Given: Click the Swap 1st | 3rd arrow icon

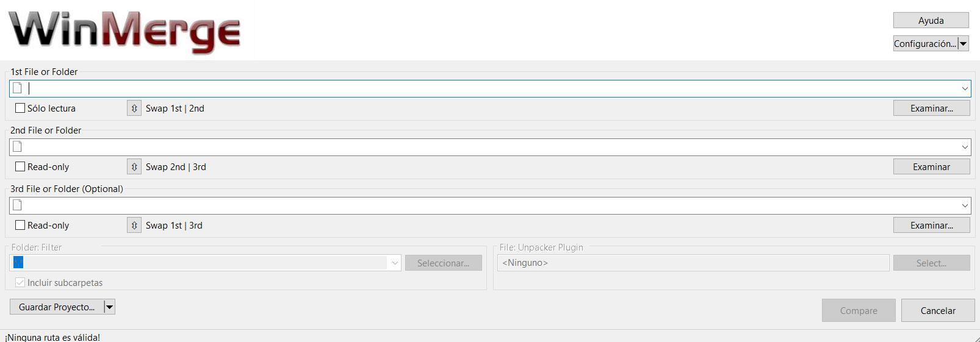Looking at the screenshot, I should [134, 226].
